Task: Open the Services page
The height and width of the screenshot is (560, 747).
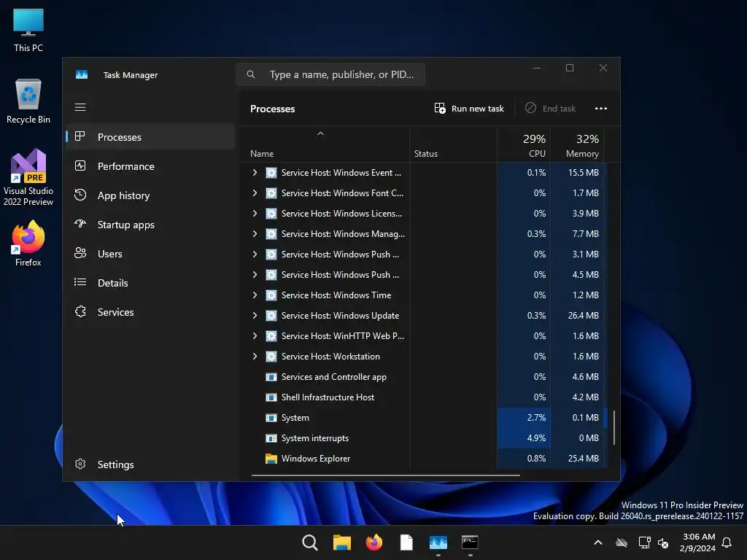Action: click(150, 312)
